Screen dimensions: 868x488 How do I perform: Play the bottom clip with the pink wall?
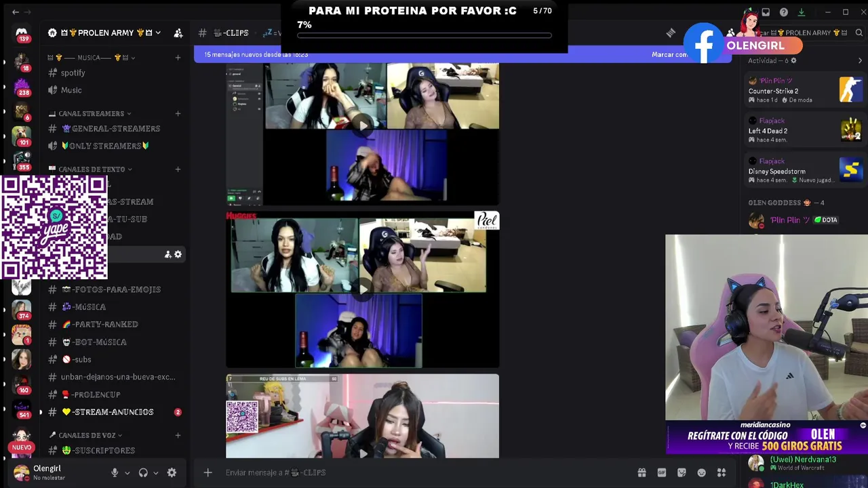pos(363,453)
